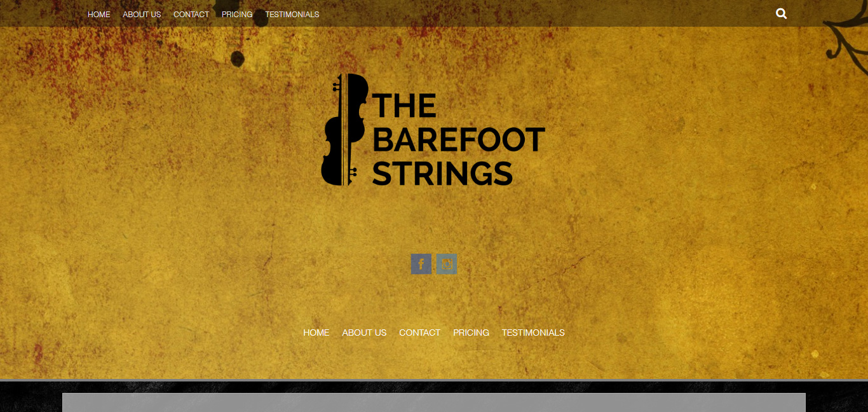The width and height of the screenshot is (868, 412).
Task: Click the violin logo graphic
Action: pos(344,130)
